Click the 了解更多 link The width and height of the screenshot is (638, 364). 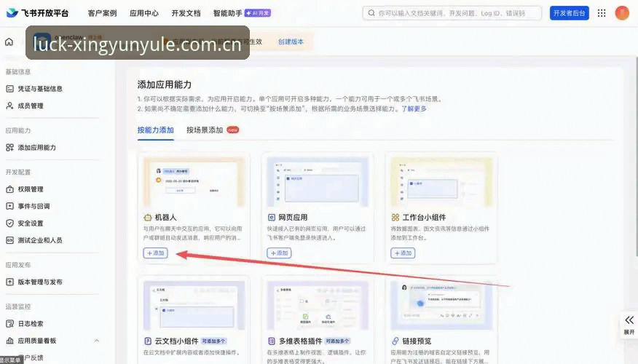pos(414,108)
